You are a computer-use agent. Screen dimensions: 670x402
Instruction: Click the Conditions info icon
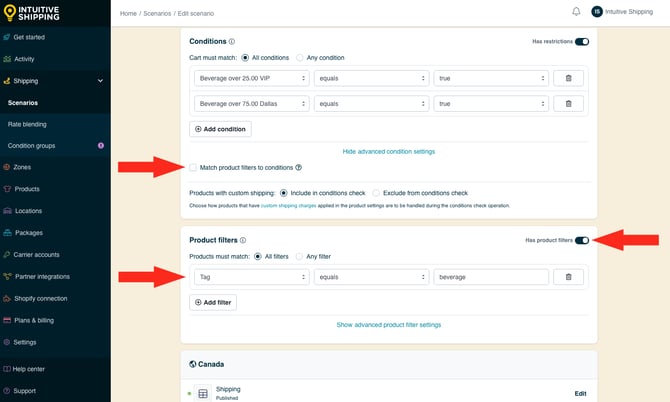pos(232,41)
